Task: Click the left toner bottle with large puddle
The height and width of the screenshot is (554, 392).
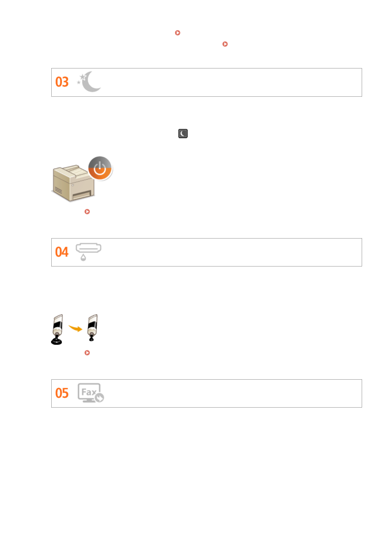Action: (57, 329)
